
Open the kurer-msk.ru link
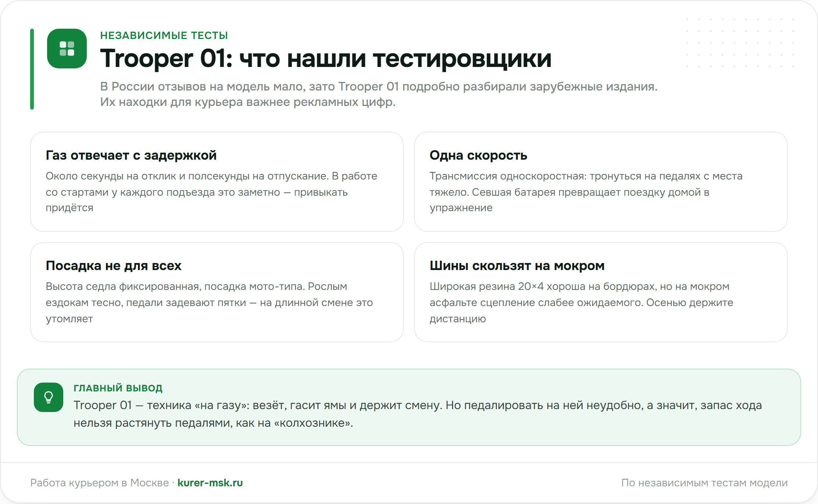pos(210,483)
